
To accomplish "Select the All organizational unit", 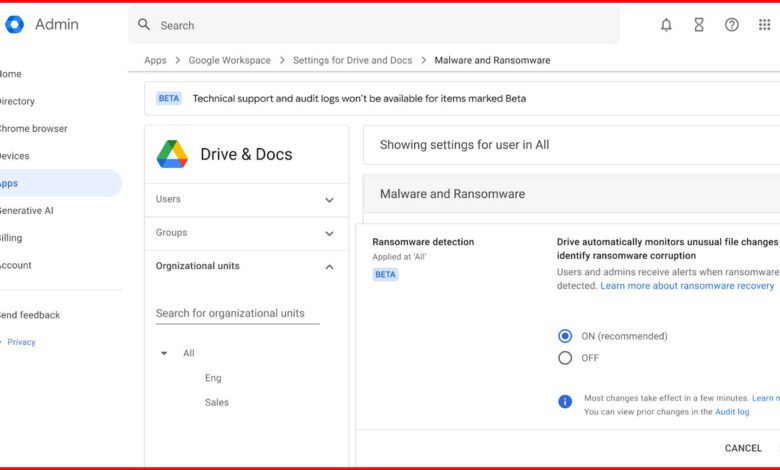I will point(189,353).
